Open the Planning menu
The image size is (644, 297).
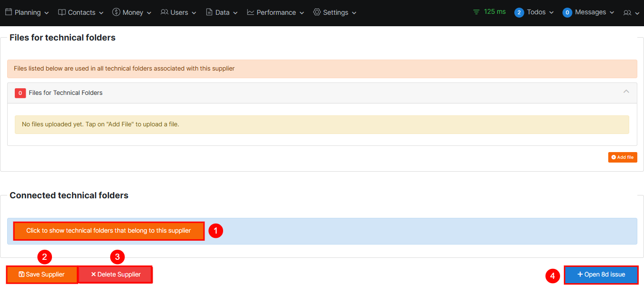[27, 12]
